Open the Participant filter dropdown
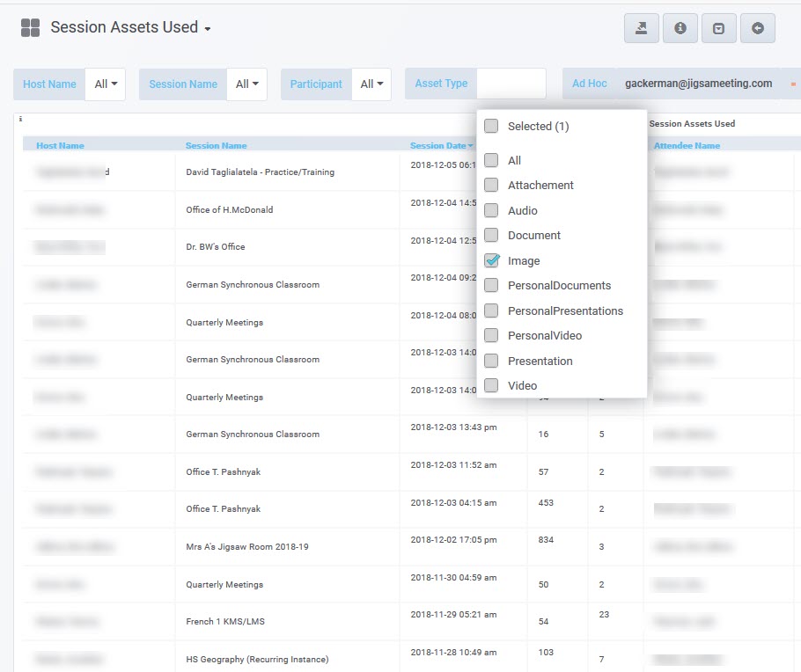The image size is (801, 672). pyautogui.click(x=371, y=84)
